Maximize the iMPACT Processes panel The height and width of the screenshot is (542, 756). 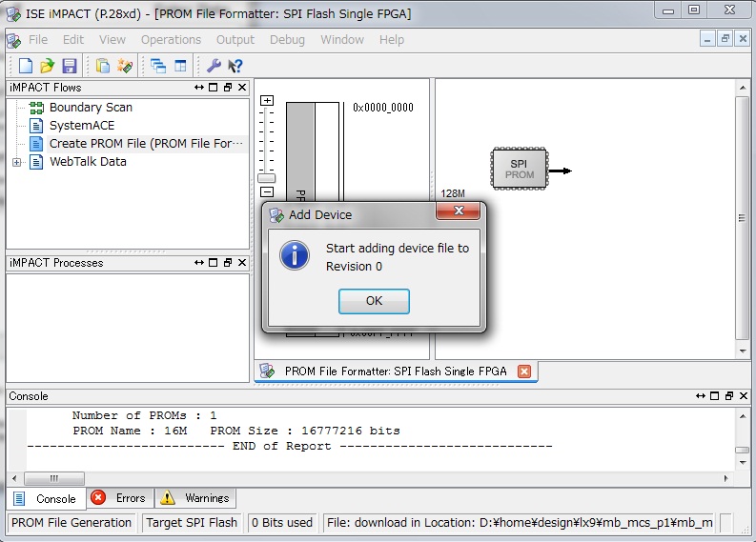214,263
